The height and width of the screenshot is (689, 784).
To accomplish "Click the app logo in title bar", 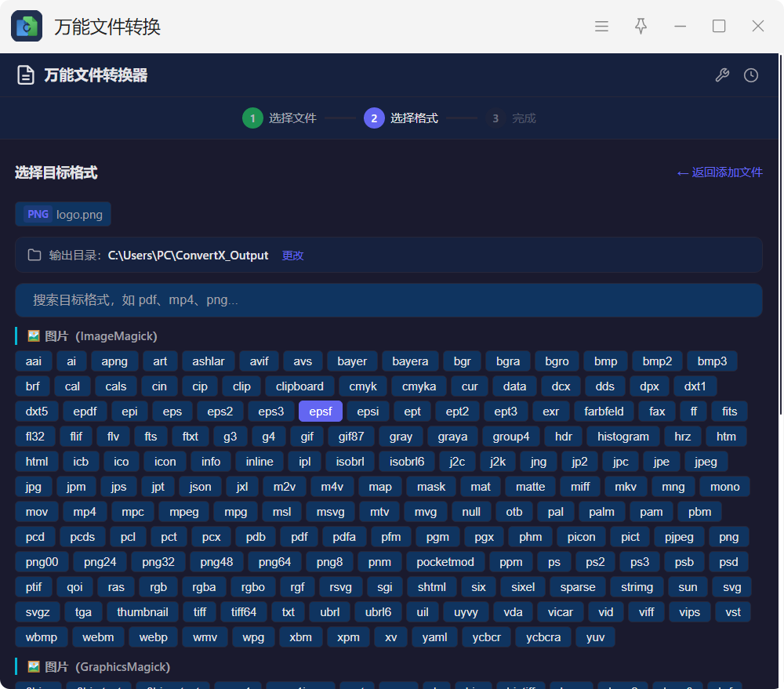I will click(x=27, y=26).
